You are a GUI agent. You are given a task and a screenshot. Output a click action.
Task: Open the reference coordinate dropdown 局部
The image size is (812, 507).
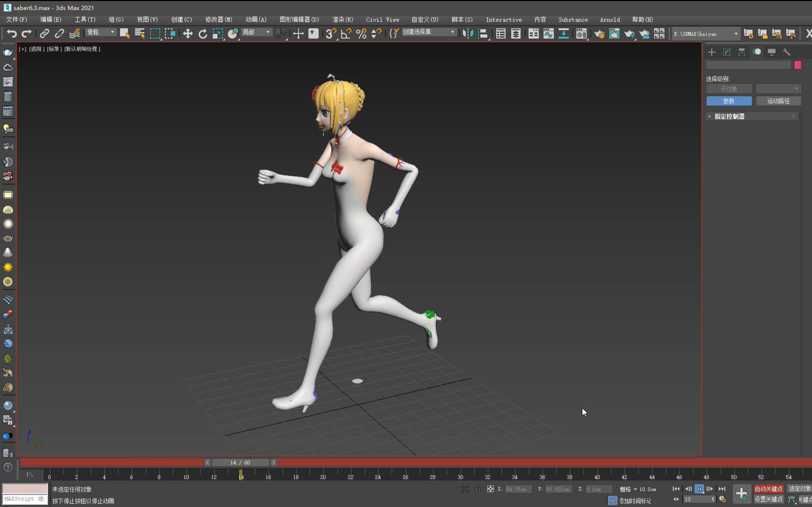pyautogui.click(x=256, y=33)
